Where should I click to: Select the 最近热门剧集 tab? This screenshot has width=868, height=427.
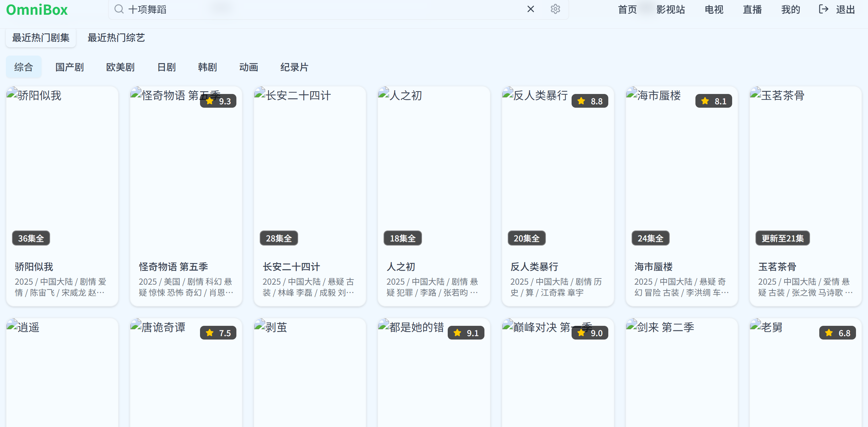coord(41,38)
